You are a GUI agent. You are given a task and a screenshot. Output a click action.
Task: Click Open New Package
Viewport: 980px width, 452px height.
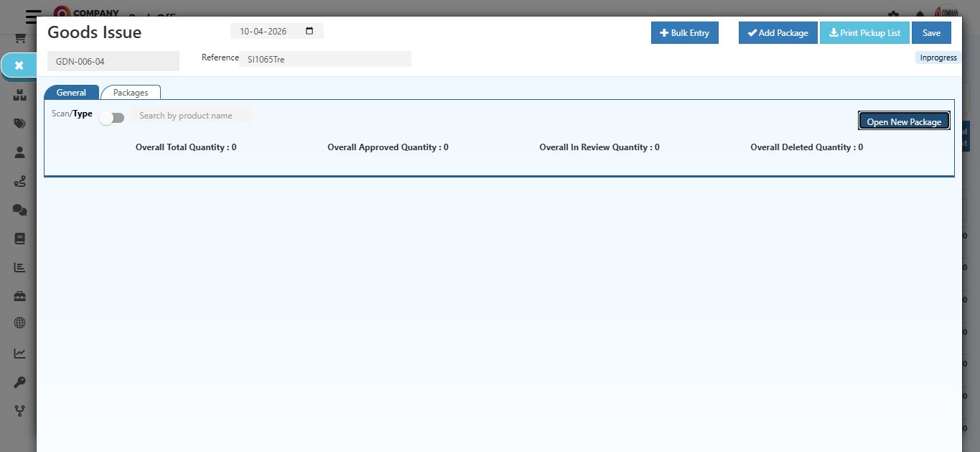click(x=904, y=121)
